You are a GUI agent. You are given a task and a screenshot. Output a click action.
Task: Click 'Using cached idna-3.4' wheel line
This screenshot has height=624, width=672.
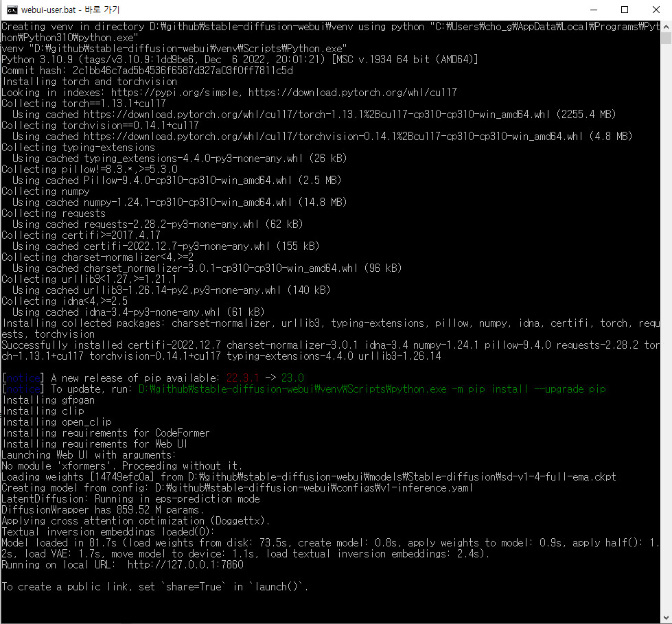pyautogui.click(x=139, y=312)
